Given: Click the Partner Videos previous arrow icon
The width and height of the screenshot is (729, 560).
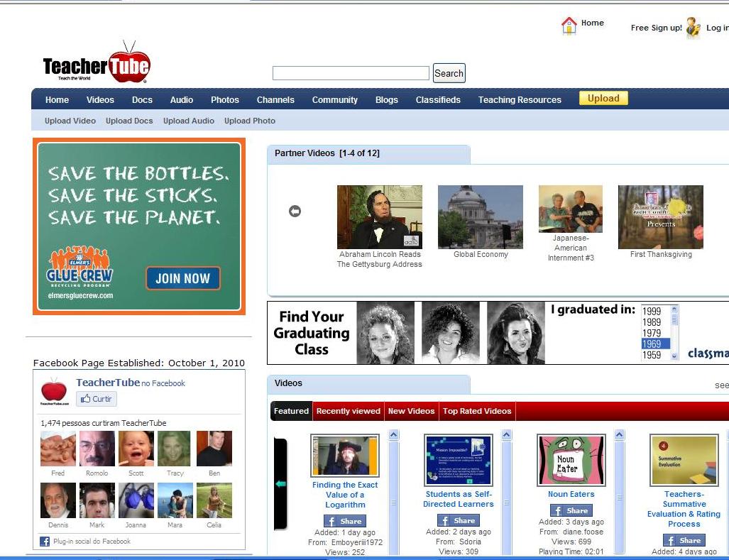Looking at the screenshot, I should point(295,211).
